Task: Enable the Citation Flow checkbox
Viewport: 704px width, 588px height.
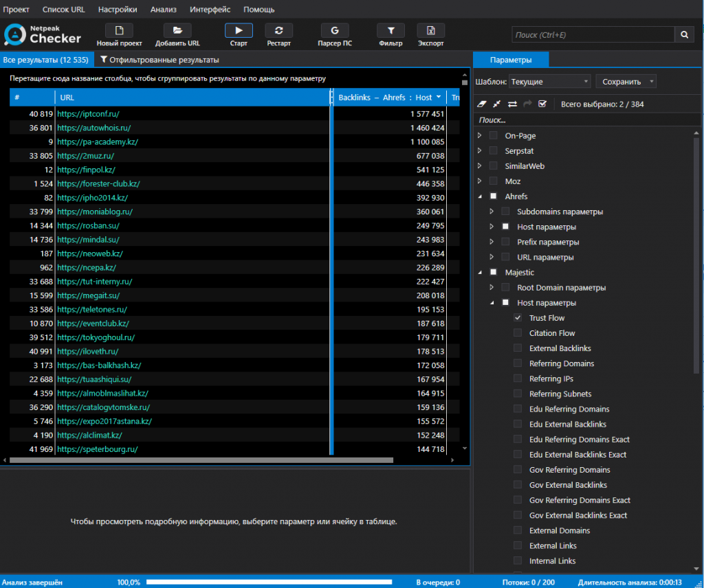Action: 518,332
